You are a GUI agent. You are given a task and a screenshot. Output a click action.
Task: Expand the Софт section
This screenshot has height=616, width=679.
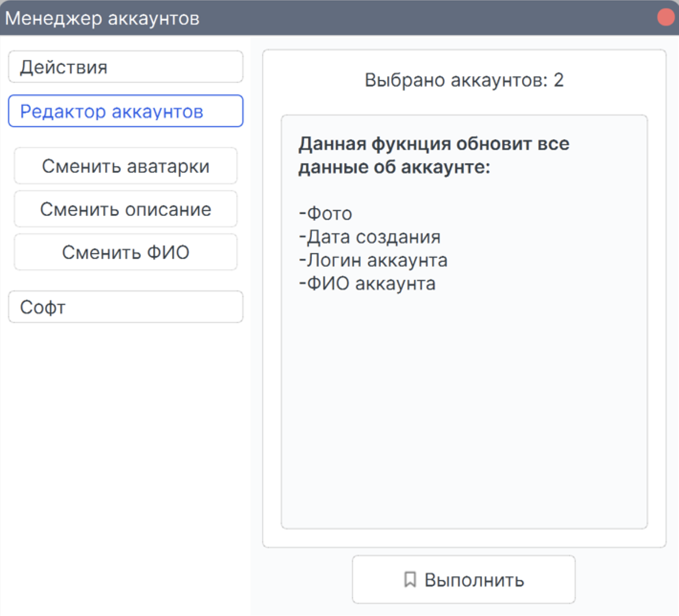point(126,307)
